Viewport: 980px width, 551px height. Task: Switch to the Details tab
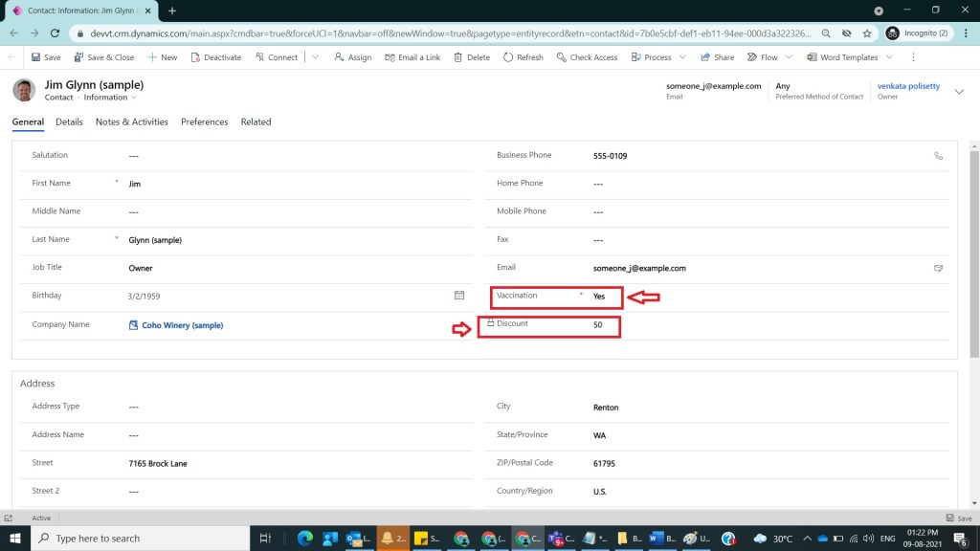click(69, 122)
